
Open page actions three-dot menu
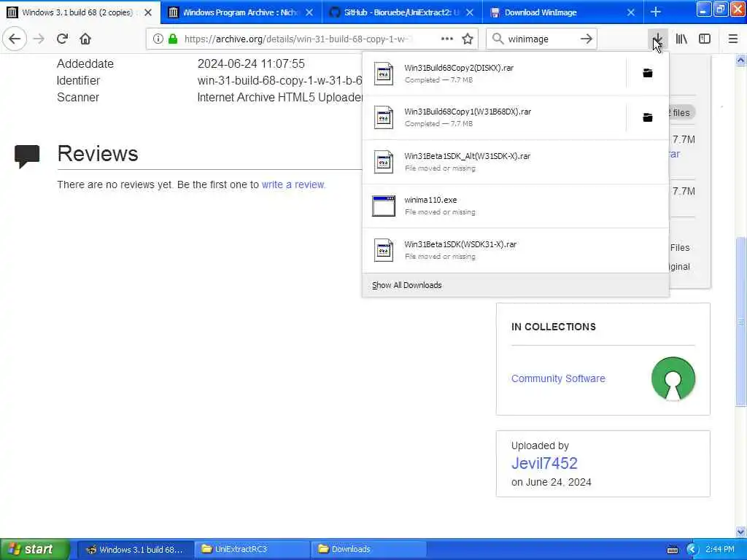coord(447,39)
